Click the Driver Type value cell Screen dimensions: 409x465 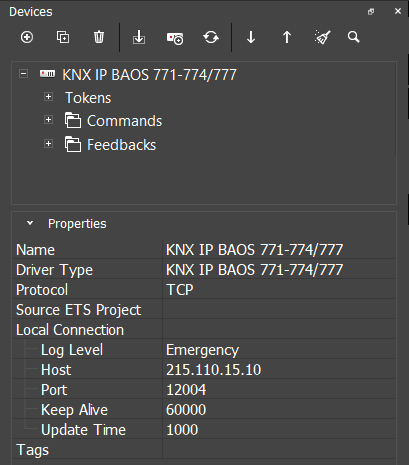pyautogui.click(x=279, y=270)
